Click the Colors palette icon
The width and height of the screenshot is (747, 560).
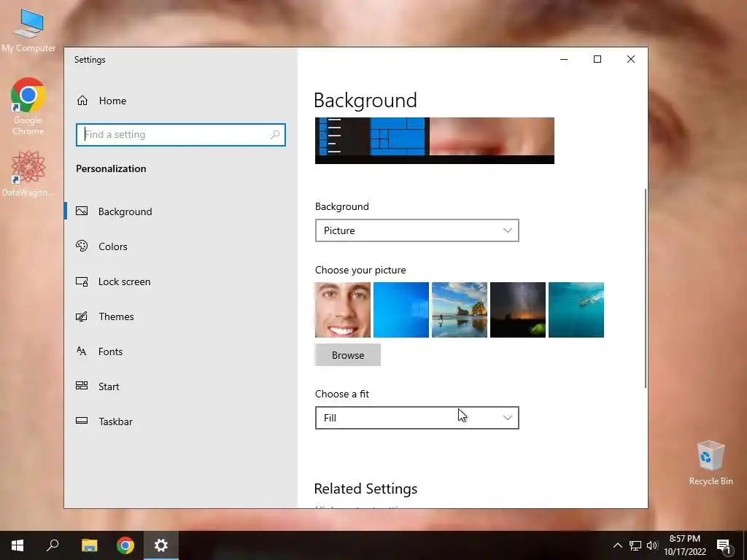tap(82, 246)
